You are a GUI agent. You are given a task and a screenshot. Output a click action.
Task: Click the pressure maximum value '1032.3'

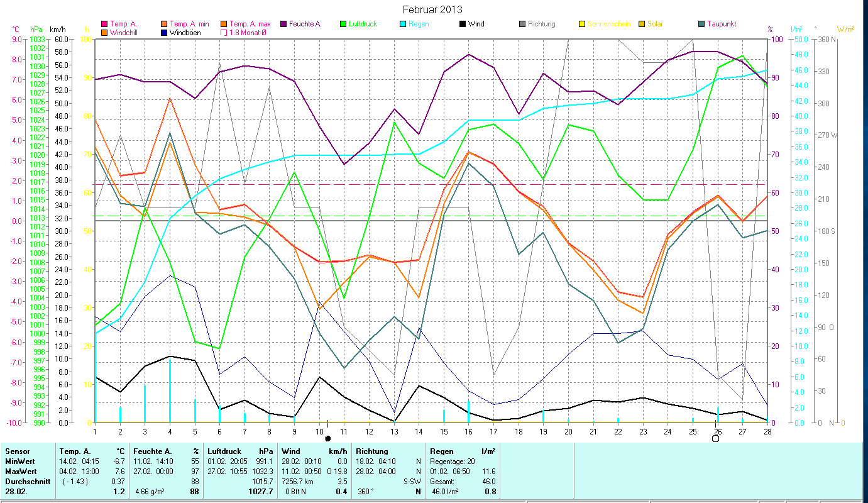pyautogui.click(x=261, y=472)
